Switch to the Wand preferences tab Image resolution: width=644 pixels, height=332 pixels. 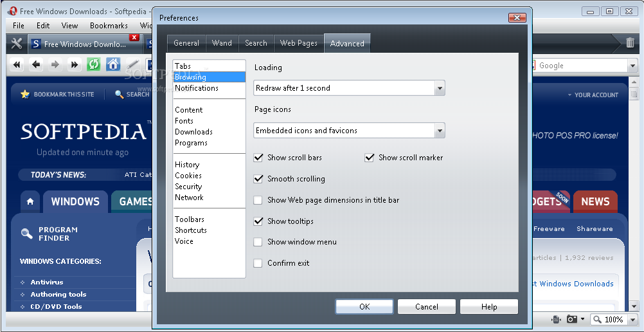coord(222,43)
